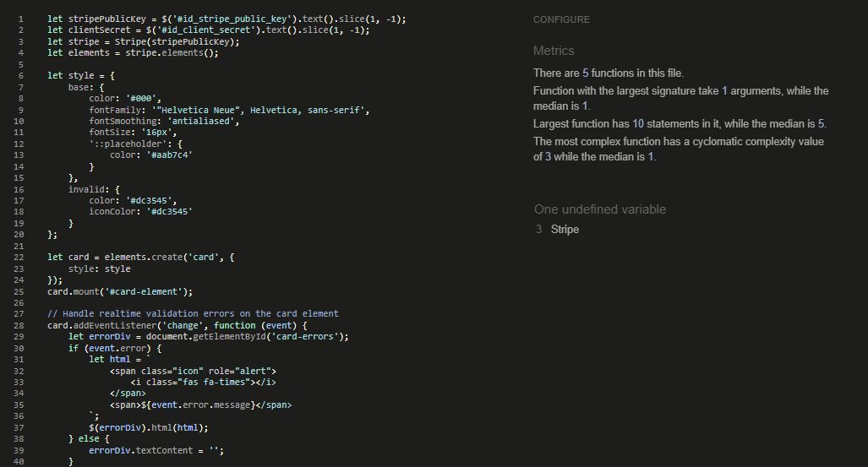Place cursor on errorDiv.textContent line
The image size is (868, 467).
[x=156, y=450]
